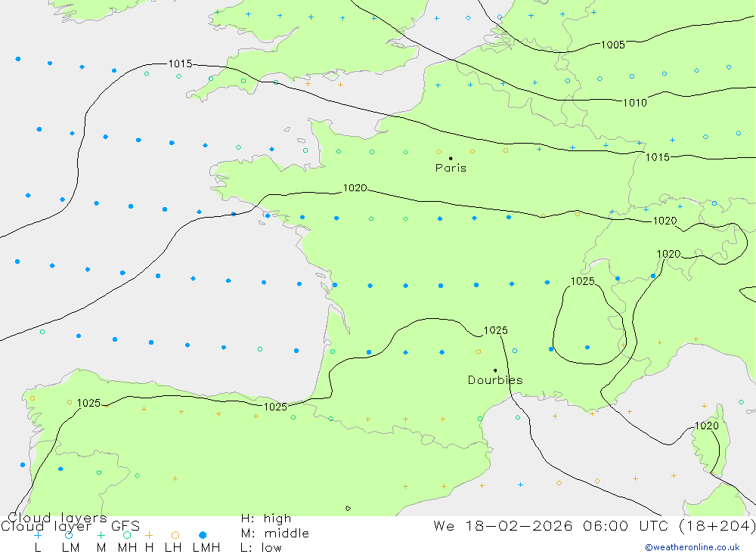The height and width of the screenshot is (554, 756).
Task: Click the green plus M legend symbol
Action: [101, 535]
